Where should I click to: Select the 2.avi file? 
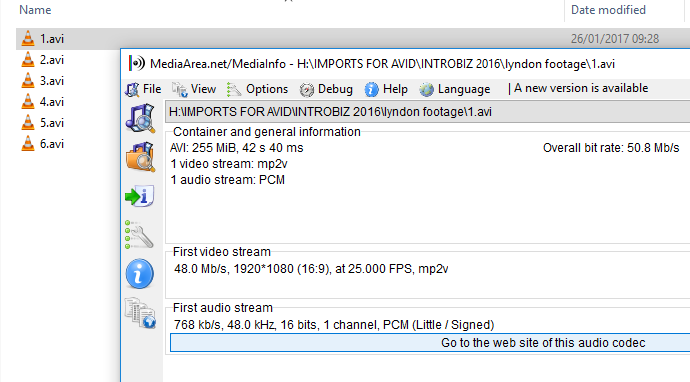tap(52, 60)
